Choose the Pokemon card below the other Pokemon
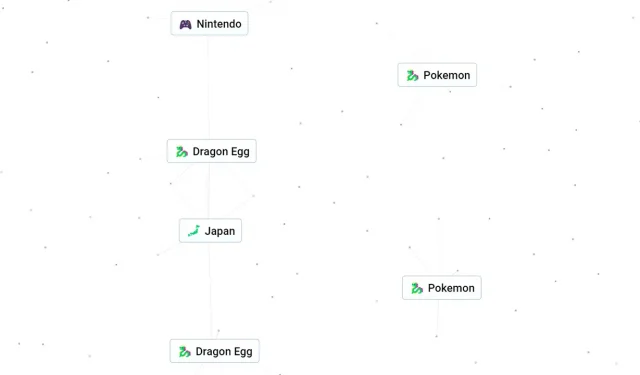Viewport: 640px width, 375px height. (x=442, y=288)
